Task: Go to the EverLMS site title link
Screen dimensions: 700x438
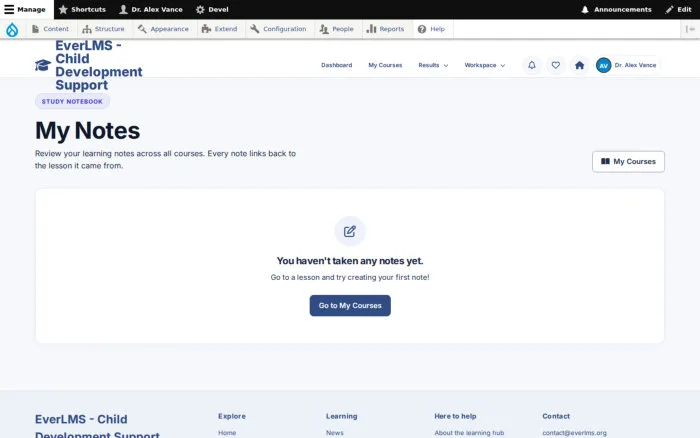Action: [x=99, y=65]
